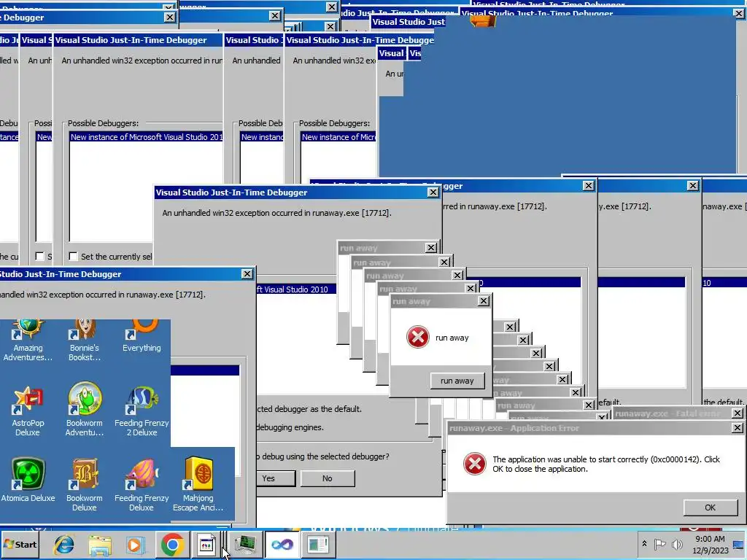Screen dimensions: 747x560
Task: Click the red error icon beside 'run away' text
Action: click(x=418, y=337)
